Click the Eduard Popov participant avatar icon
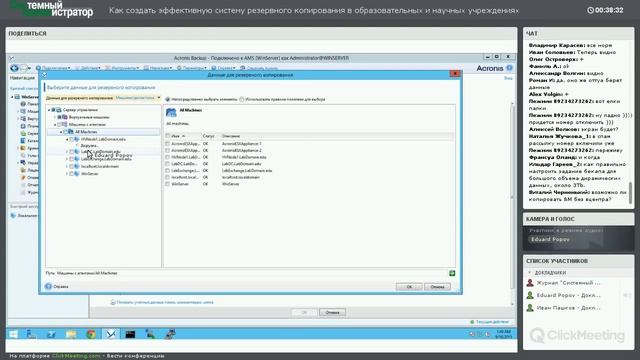 click(530, 295)
